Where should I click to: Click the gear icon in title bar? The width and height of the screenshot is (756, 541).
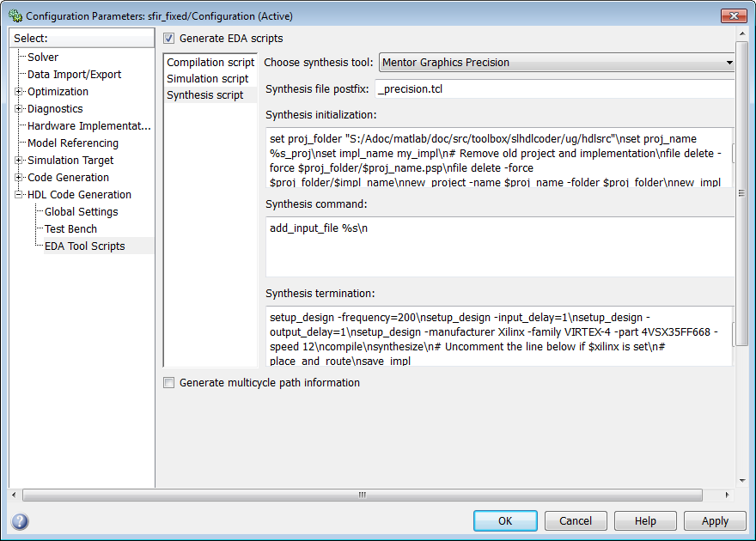(15, 16)
